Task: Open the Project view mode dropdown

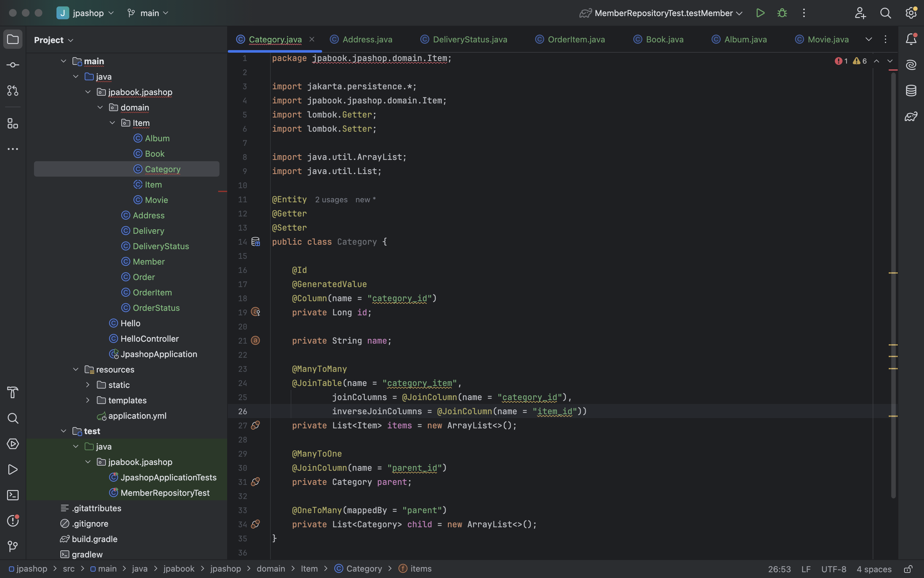Action: 54,40
